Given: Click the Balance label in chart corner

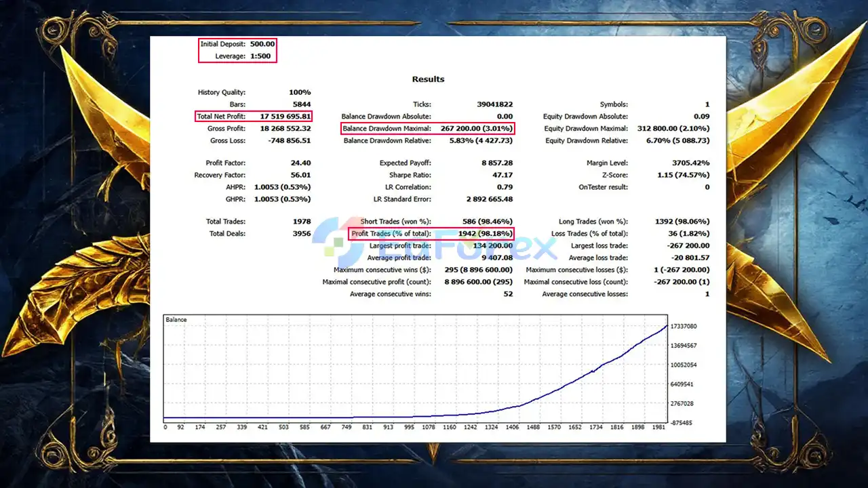Looking at the screenshot, I should click(x=176, y=320).
